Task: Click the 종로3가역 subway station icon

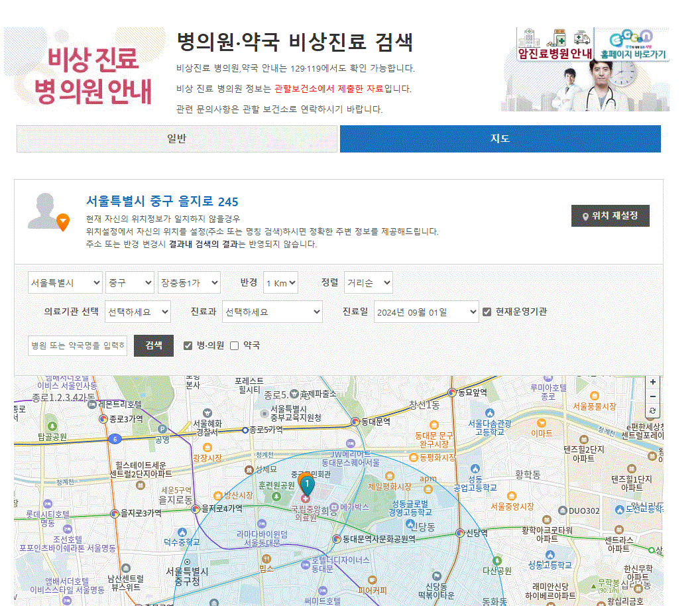Action: click(x=103, y=419)
